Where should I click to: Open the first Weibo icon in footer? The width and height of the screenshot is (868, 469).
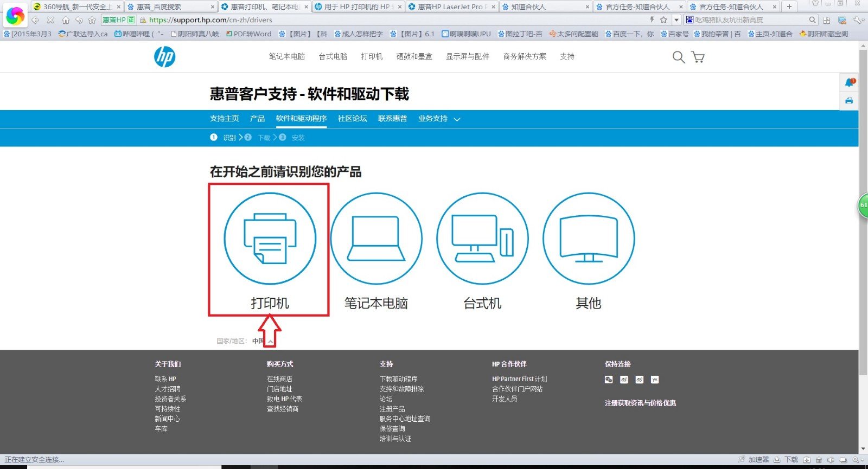point(624,380)
